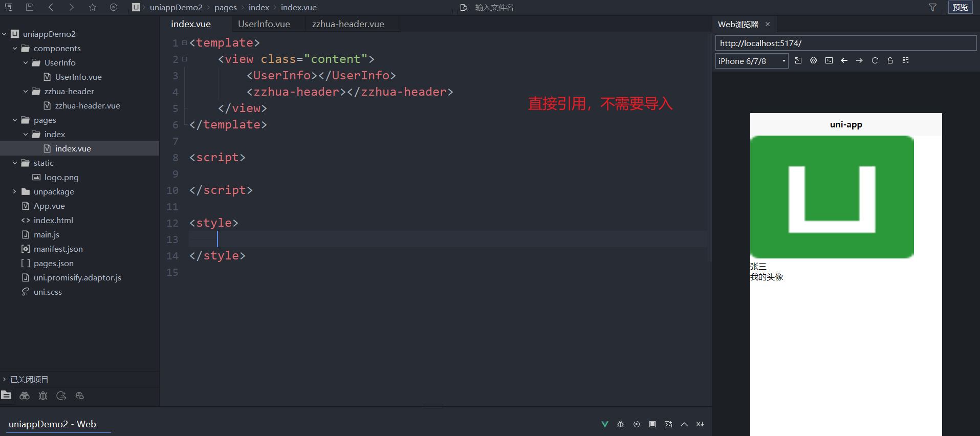The image size is (980, 436).
Task: Click the export console icon
Action: [668, 424]
